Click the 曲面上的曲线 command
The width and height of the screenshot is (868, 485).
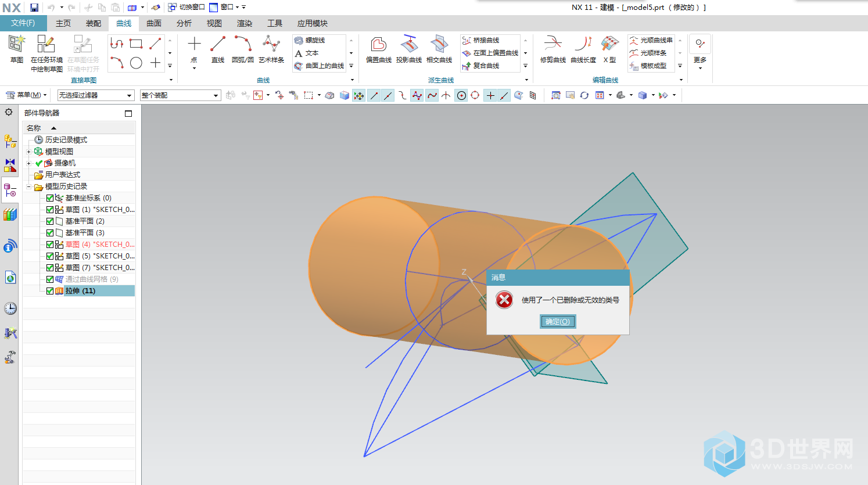(320, 66)
